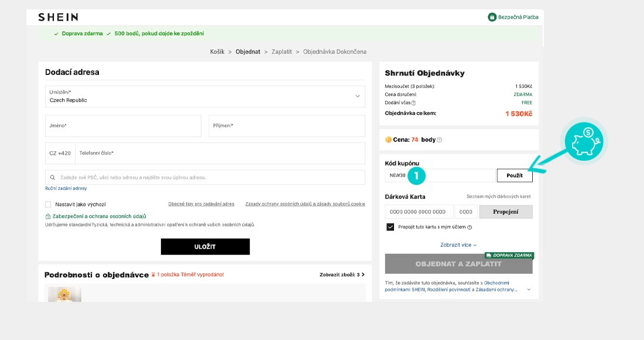Click the Kód kupónu field with NEW30

pos(440,175)
